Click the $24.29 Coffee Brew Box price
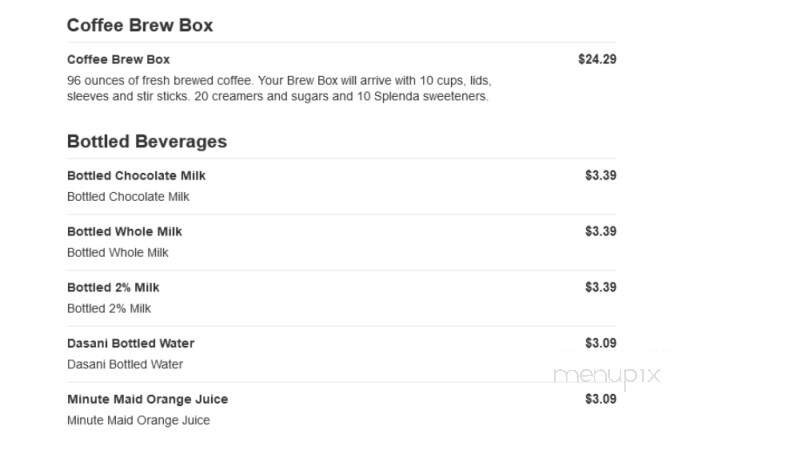 coord(597,59)
